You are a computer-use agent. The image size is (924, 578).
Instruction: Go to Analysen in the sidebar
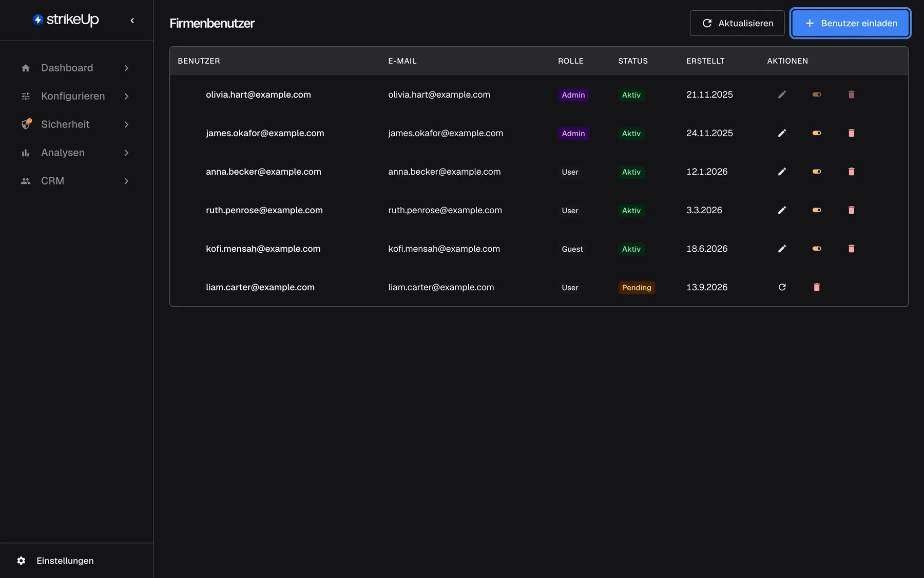pos(76,153)
